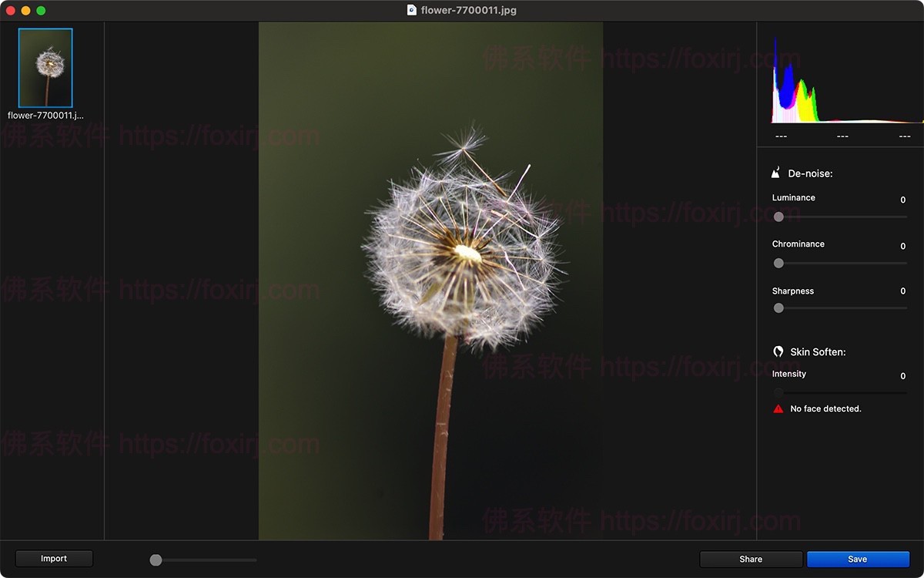Viewport: 924px width, 578px height.
Task: Click the file icon in title bar
Action: pos(412,10)
